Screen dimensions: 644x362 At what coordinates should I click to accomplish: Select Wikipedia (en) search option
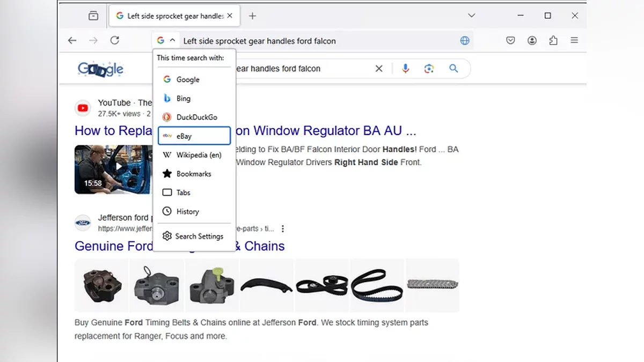coord(194,155)
